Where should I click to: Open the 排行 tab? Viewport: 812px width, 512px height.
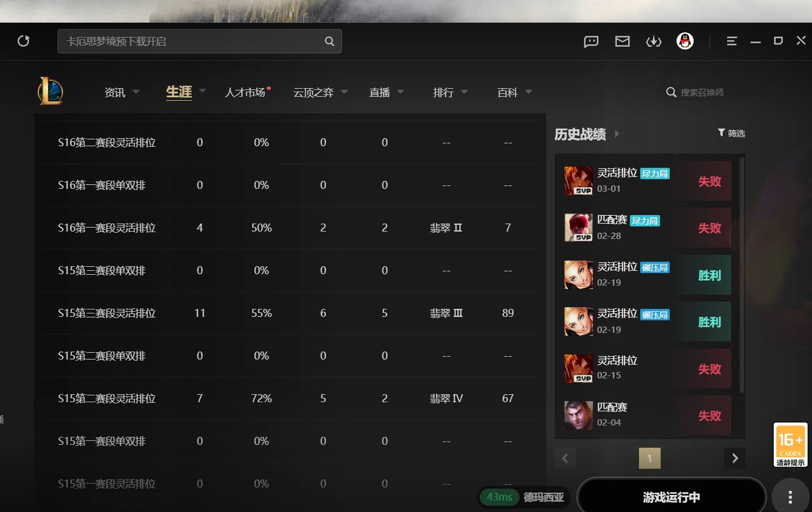pyautogui.click(x=443, y=92)
